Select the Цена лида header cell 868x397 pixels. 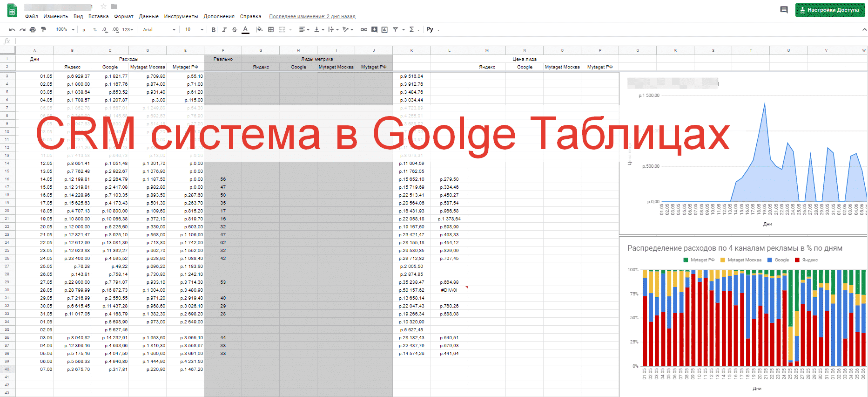point(525,59)
